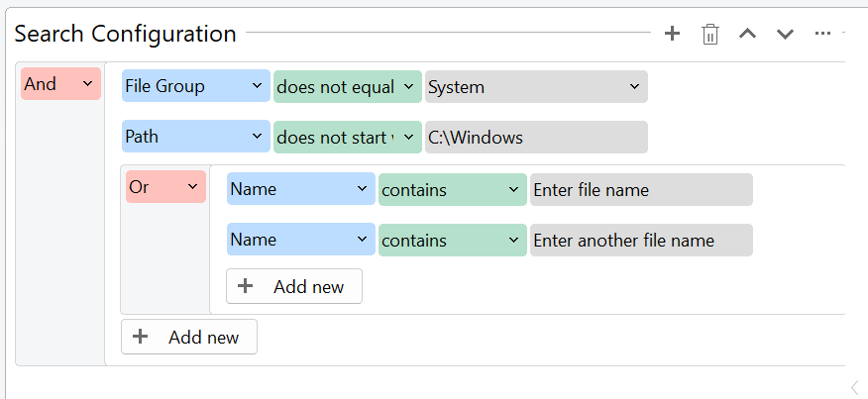Click the move up chevron icon
The width and height of the screenshot is (868, 399).
(748, 35)
